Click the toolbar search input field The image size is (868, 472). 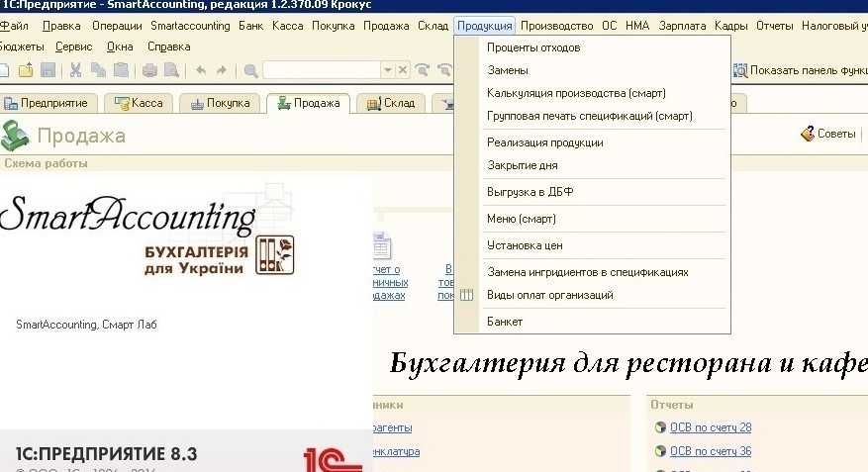coord(323,70)
